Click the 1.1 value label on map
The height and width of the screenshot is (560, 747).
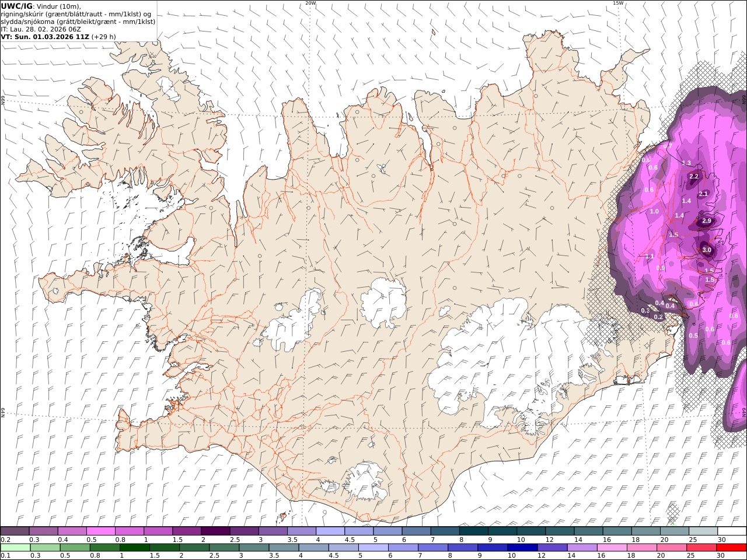650,257
